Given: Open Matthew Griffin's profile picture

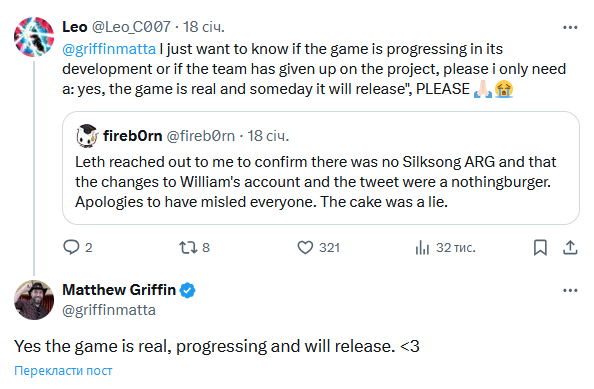Looking at the screenshot, I should click(34, 300).
